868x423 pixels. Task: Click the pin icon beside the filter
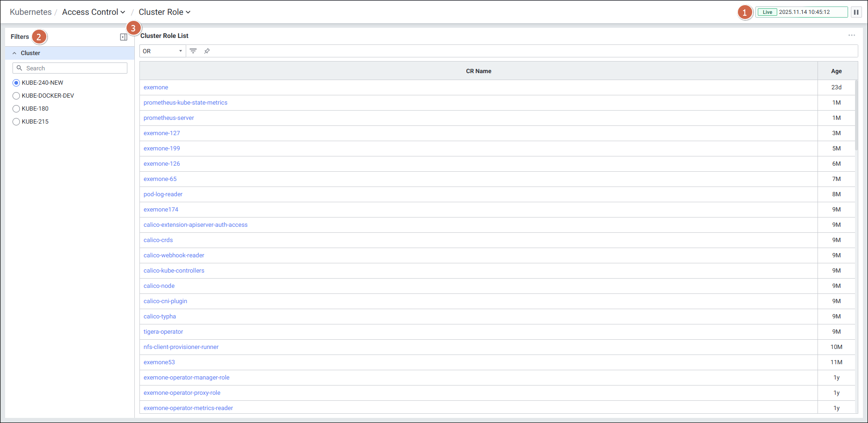(x=207, y=51)
